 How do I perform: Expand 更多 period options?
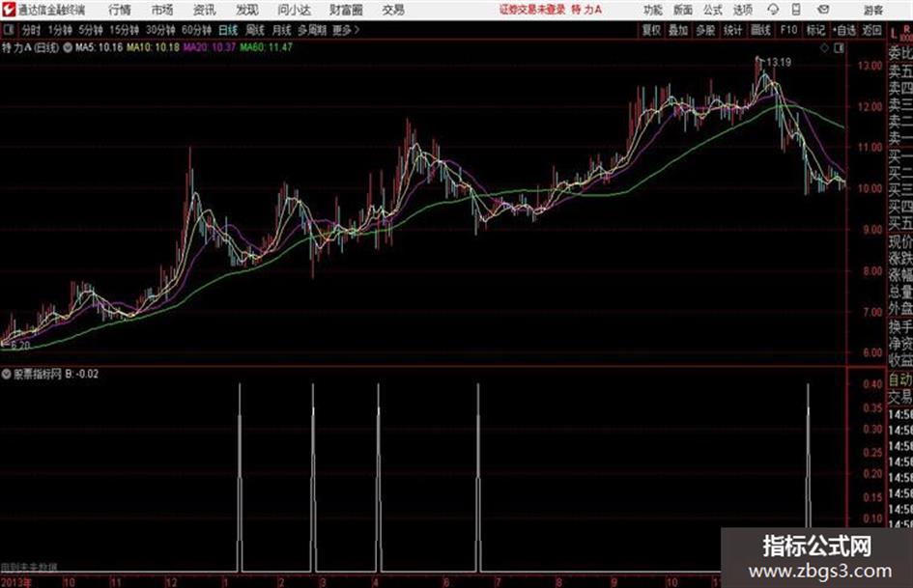tap(347, 30)
